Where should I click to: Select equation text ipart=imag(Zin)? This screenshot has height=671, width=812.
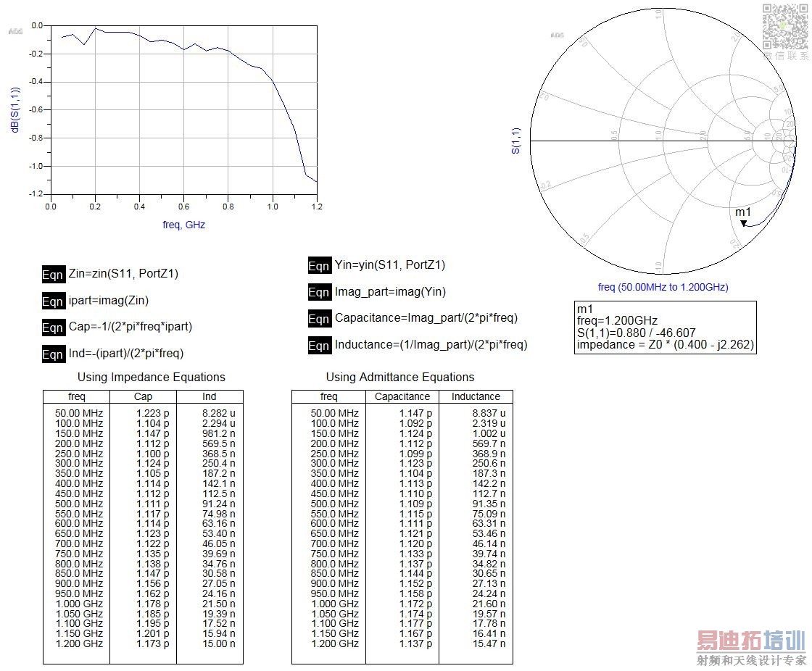(109, 300)
